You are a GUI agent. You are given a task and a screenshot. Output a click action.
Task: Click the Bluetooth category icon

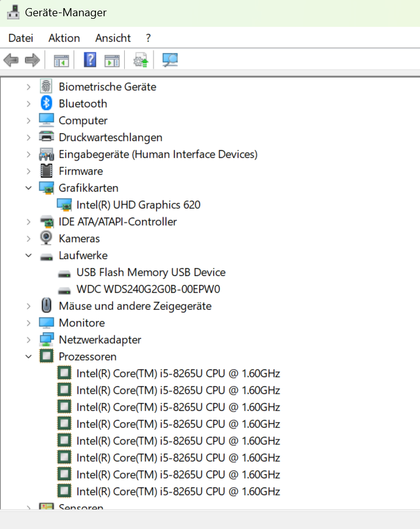(x=46, y=103)
